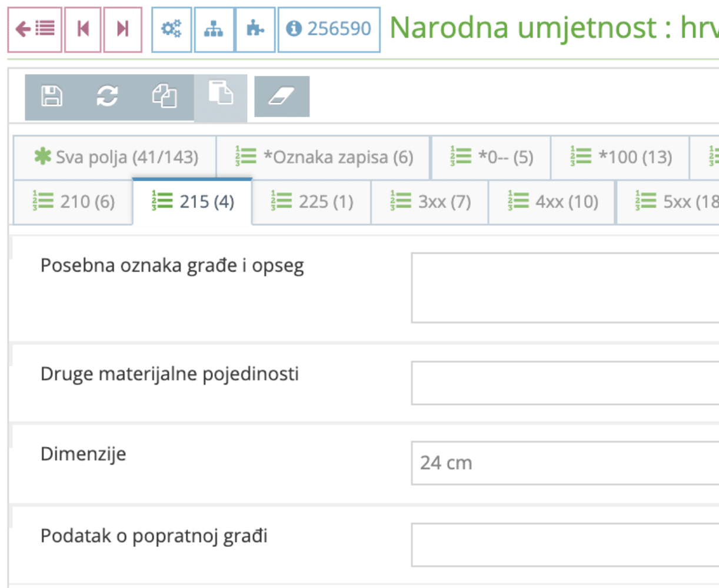The height and width of the screenshot is (588, 719).
Task: Click the Posebna oznaka građe i opseg field
Action: [559, 286]
